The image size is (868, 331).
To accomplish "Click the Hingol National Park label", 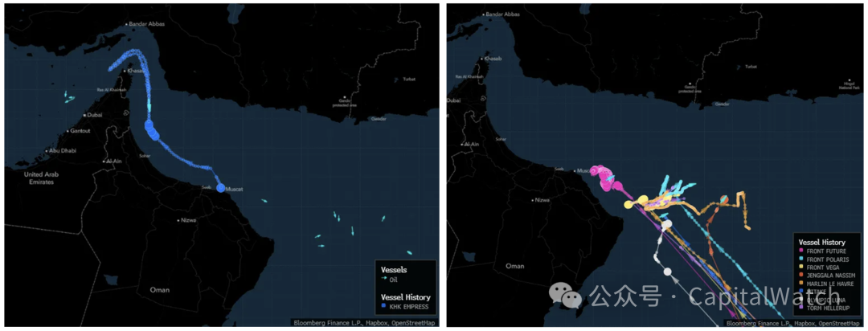I will click(x=850, y=86).
